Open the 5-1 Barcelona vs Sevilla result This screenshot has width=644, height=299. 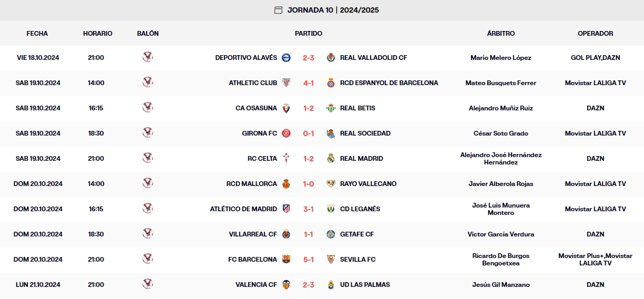(x=309, y=260)
